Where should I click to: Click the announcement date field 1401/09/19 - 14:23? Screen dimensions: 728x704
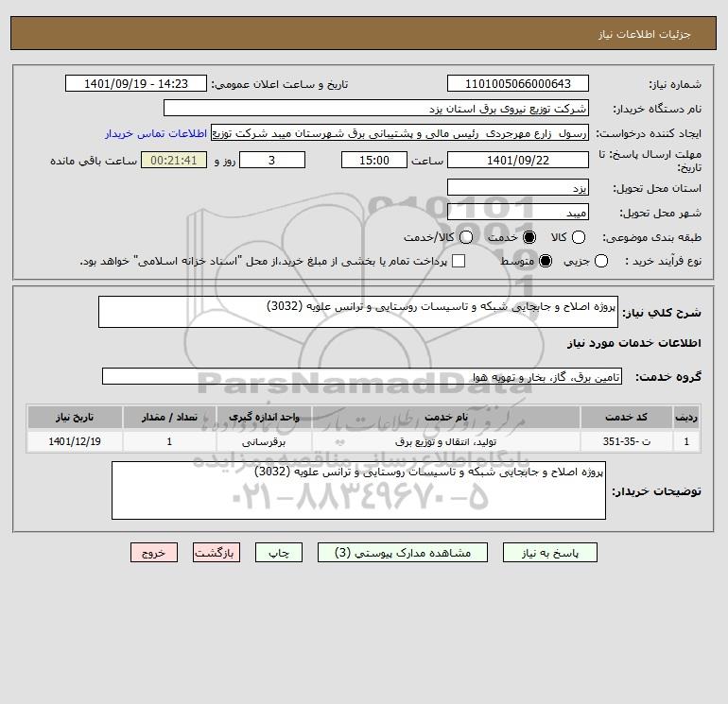[x=136, y=83]
